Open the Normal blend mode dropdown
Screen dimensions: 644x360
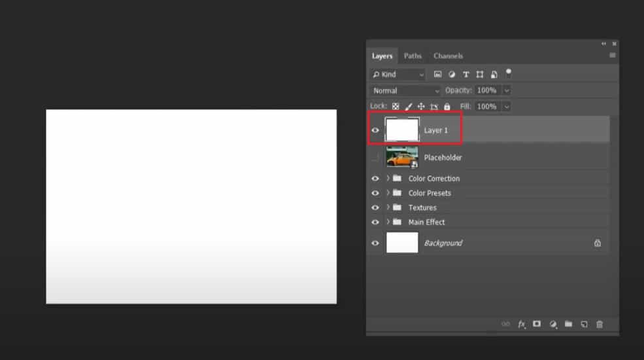coord(406,90)
